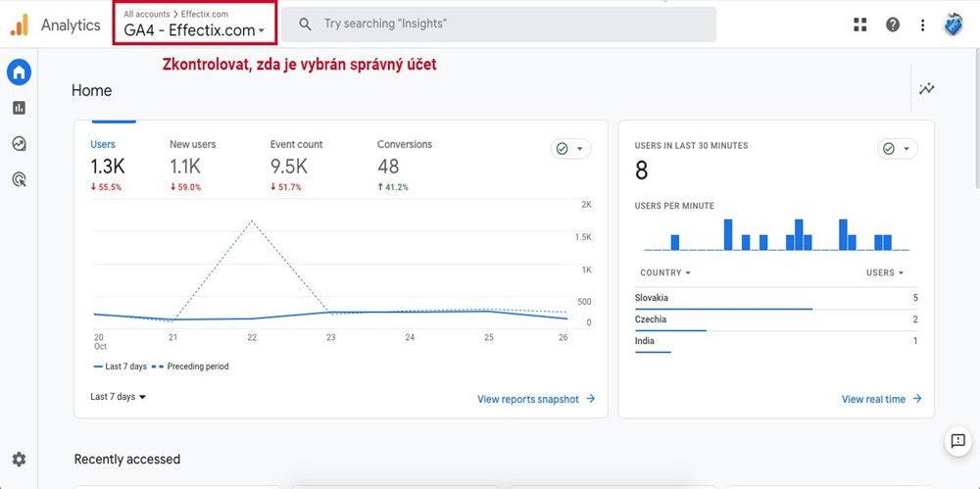
Task: Open the Help question mark icon
Action: [x=893, y=24]
